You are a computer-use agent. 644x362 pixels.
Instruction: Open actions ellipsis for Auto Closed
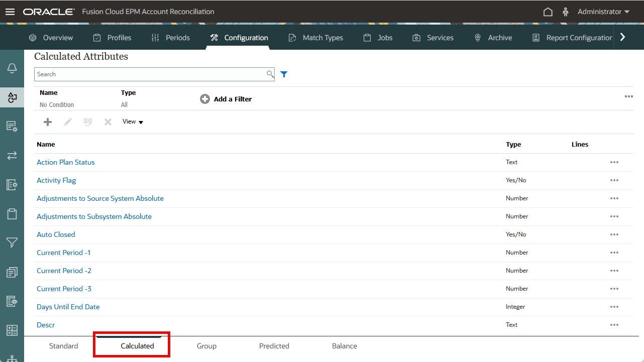(614, 234)
